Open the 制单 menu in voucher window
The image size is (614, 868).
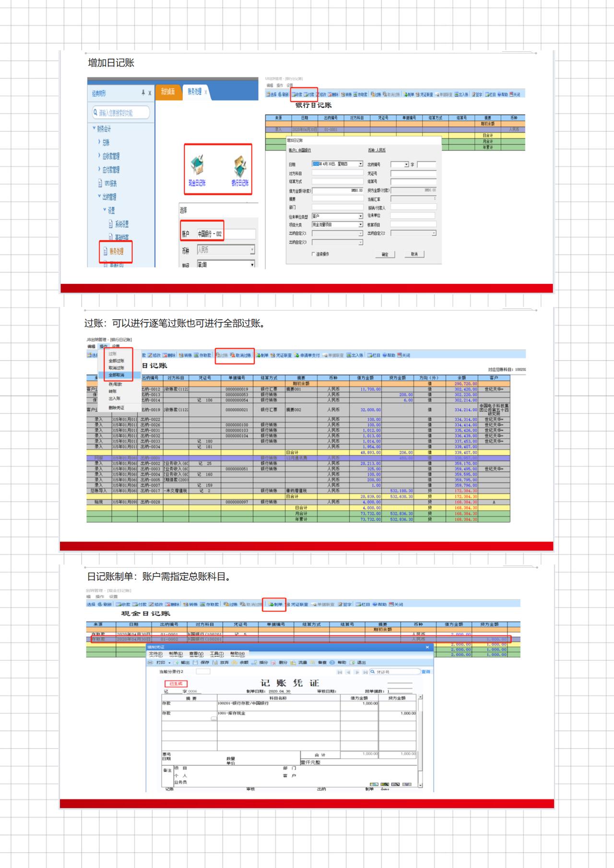(x=176, y=654)
